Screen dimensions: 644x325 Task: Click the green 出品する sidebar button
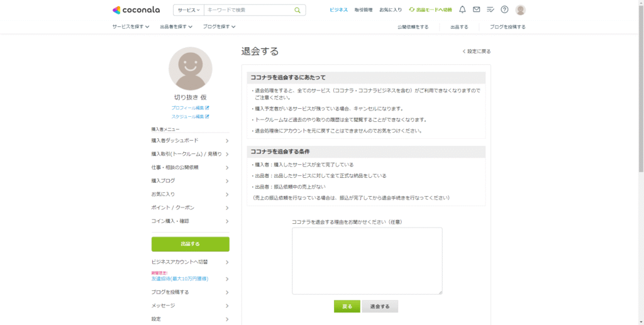190,244
